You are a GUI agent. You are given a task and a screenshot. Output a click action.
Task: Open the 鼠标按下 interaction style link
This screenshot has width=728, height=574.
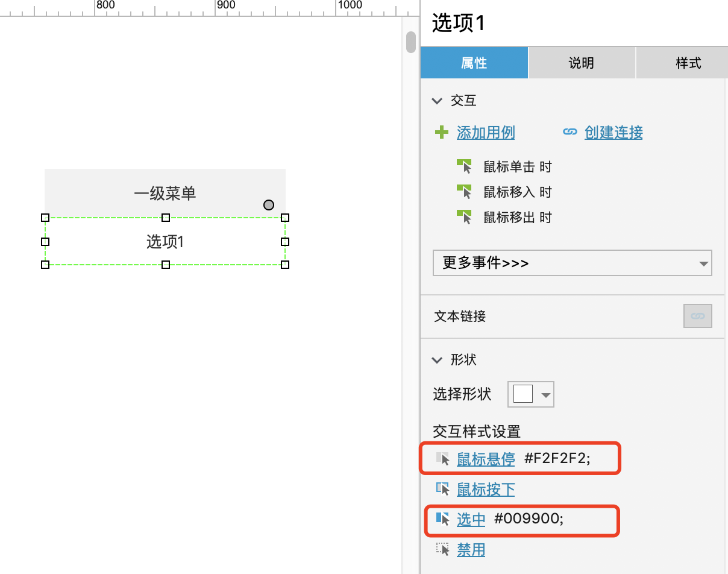coord(486,489)
